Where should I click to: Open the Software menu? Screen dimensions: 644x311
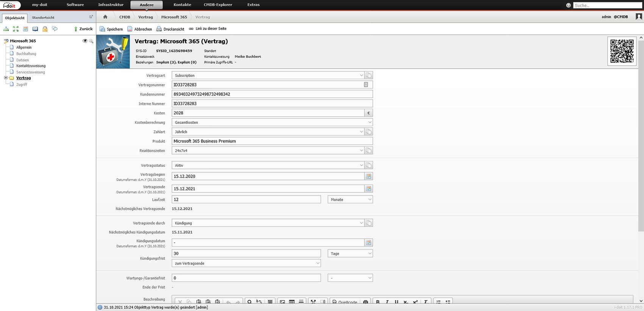[75, 5]
